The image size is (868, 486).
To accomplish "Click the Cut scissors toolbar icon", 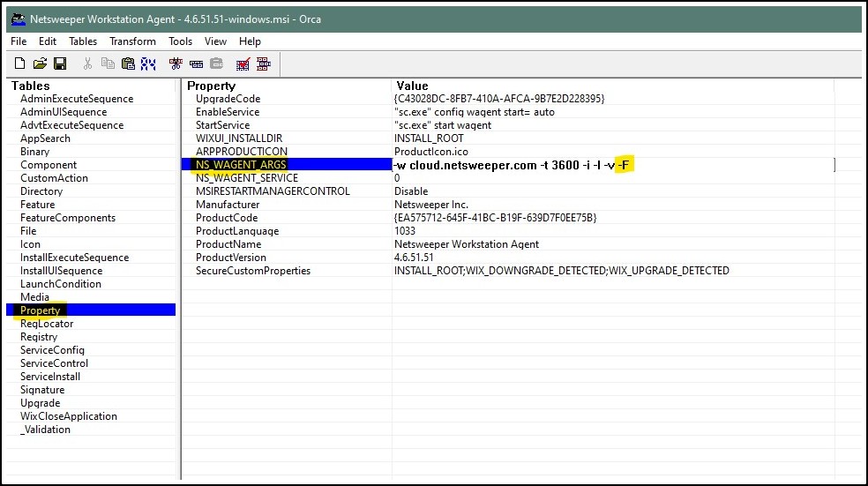I will tap(87, 64).
